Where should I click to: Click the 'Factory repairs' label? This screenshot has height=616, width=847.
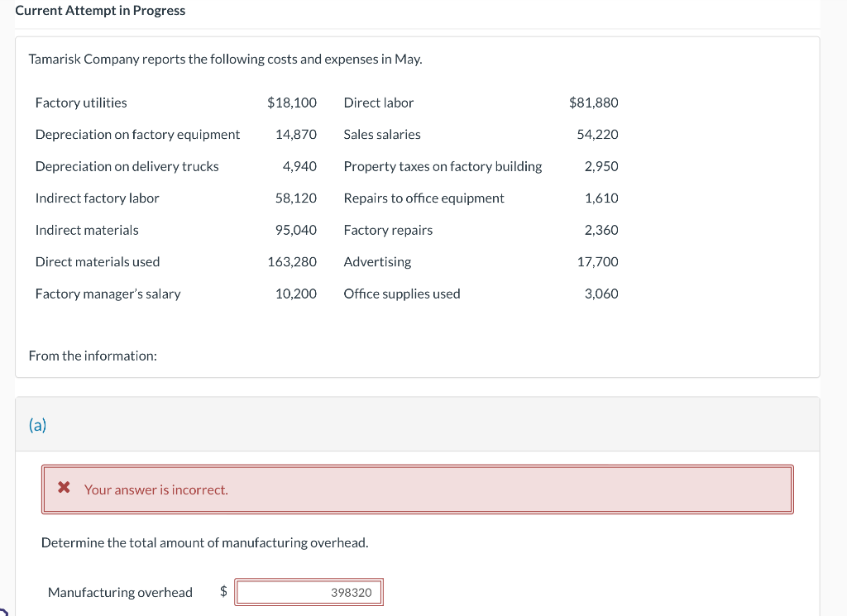click(x=389, y=230)
